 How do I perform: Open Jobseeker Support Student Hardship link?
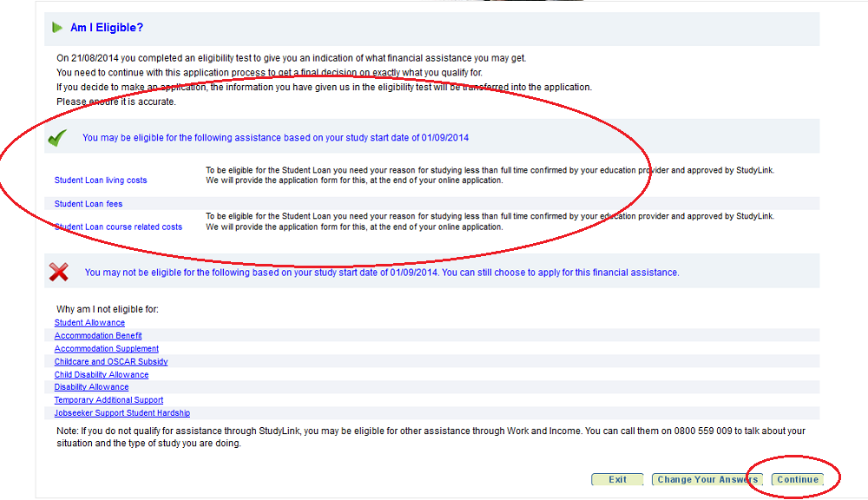click(122, 413)
